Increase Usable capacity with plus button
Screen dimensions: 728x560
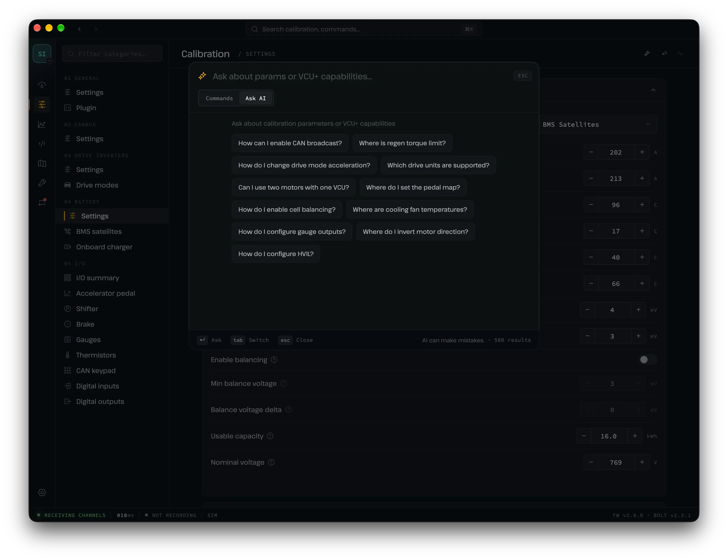pyautogui.click(x=635, y=436)
